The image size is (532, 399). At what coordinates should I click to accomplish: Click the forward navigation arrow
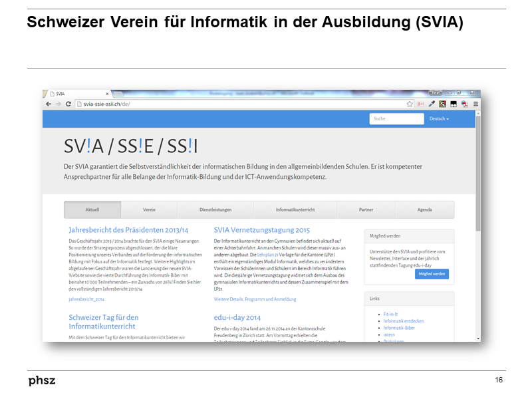tap(58, 104)
